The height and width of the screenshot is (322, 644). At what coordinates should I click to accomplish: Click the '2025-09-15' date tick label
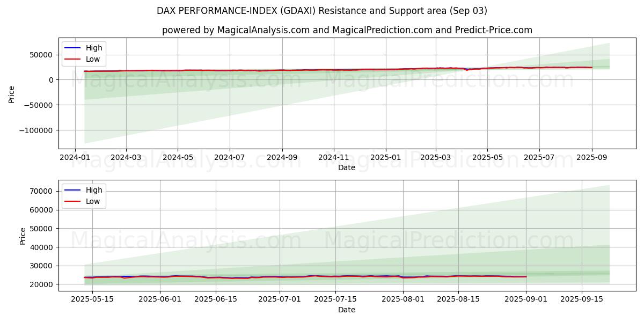(582, 300)
